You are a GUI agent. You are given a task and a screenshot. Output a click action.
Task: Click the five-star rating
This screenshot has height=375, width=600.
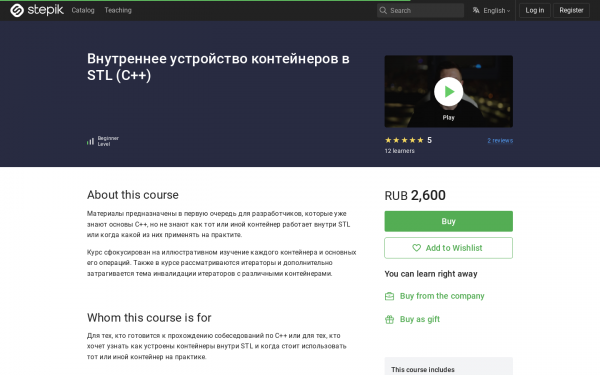pos(404,140)
